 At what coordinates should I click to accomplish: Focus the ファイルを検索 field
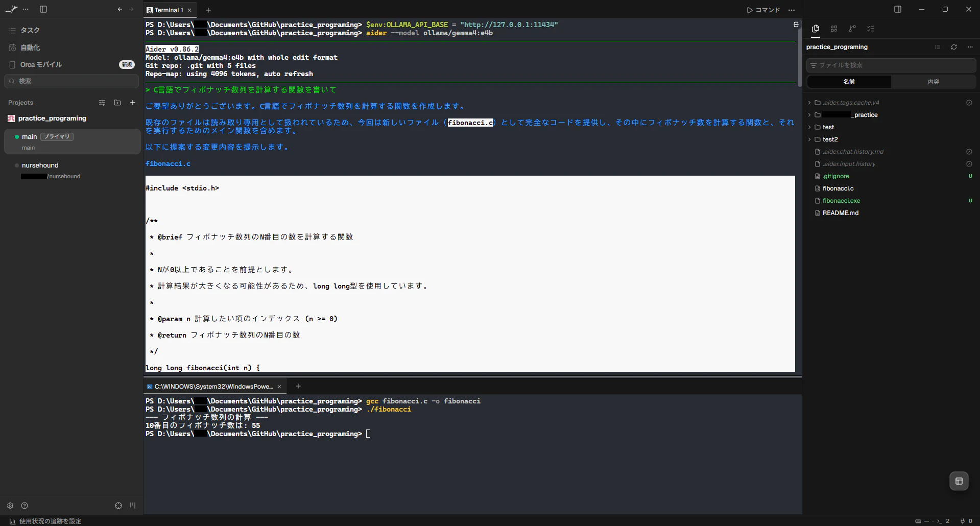click(891, 65)
